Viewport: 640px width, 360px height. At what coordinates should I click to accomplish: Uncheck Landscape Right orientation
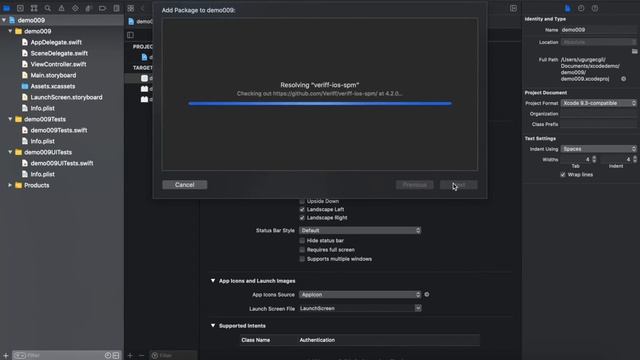[x=302, y=218]
